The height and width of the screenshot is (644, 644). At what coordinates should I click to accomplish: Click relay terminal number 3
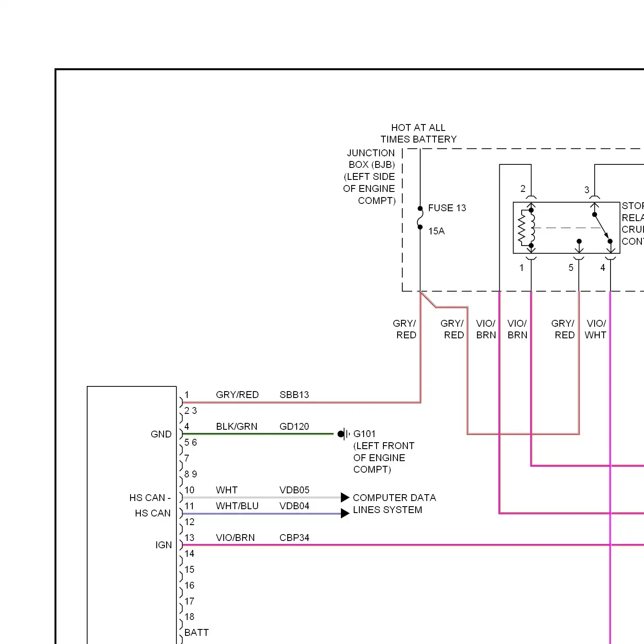pos(587,190)
